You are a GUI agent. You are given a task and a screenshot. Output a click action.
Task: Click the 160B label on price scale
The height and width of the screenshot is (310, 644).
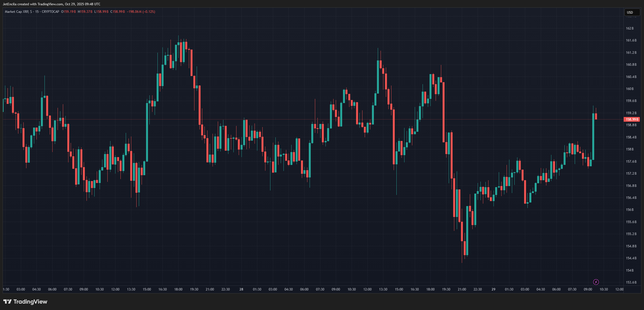[x=630, y=89]
